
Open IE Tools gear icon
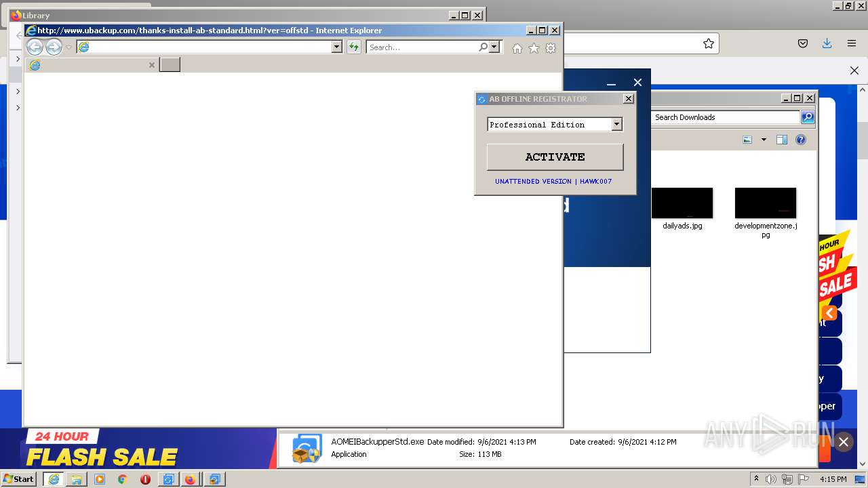click(x=551, y=48)
